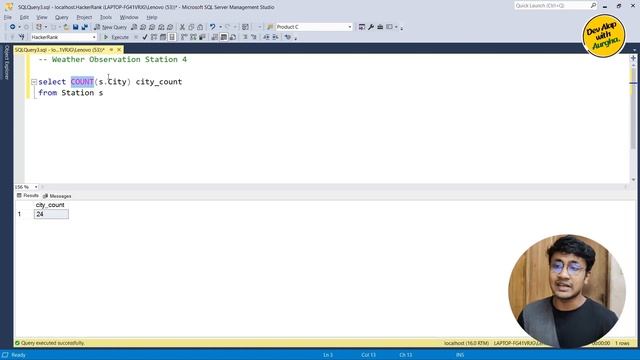Click the Quick Launch magnifier icon
Image resolution: width=640 pixels, height=360 pixels.
(593, 5)
